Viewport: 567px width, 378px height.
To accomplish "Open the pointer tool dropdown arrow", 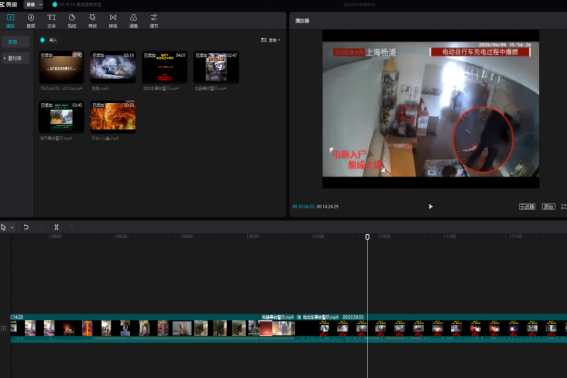I will coord(12,228).
